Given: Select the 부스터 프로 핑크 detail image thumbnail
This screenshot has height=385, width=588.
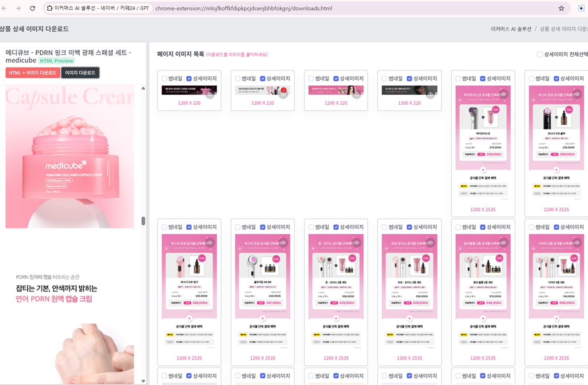Looking at the screenshot, I should [189, 293].
